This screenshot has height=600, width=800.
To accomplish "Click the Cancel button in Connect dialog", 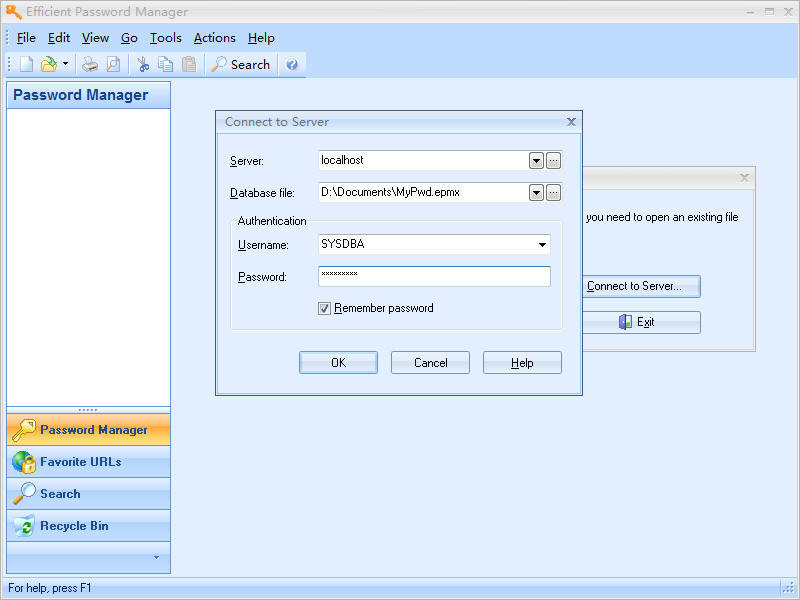I will click(x=430, y=362).
